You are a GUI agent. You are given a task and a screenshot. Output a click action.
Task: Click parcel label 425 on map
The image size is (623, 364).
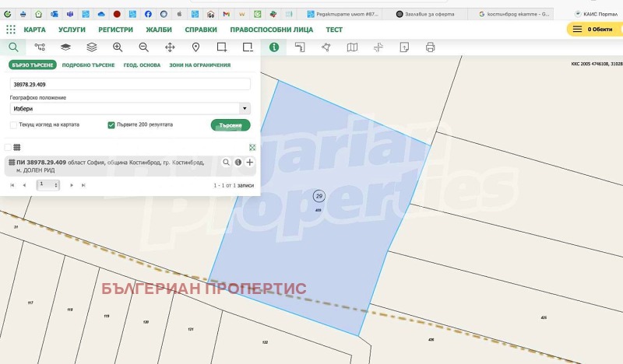544,317
